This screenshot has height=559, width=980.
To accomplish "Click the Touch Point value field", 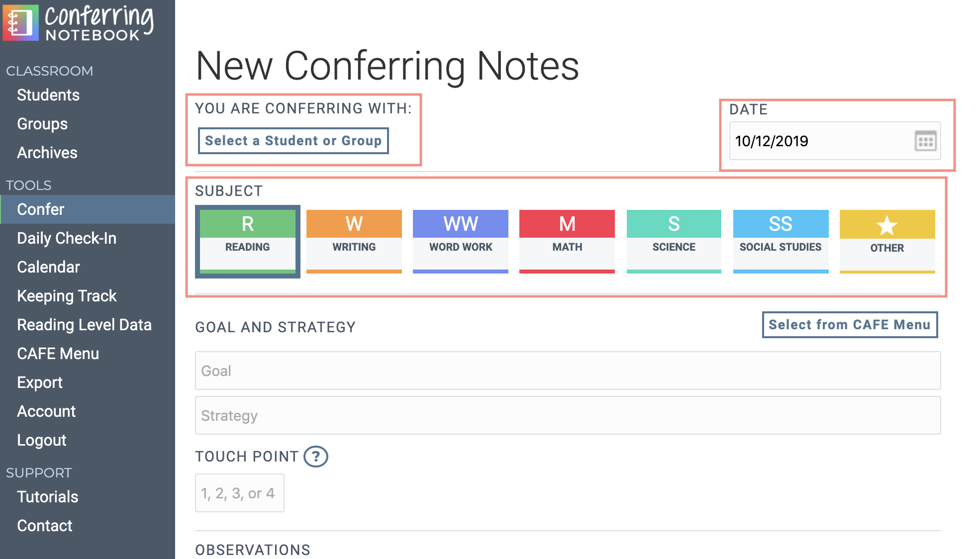I will 239,492.
